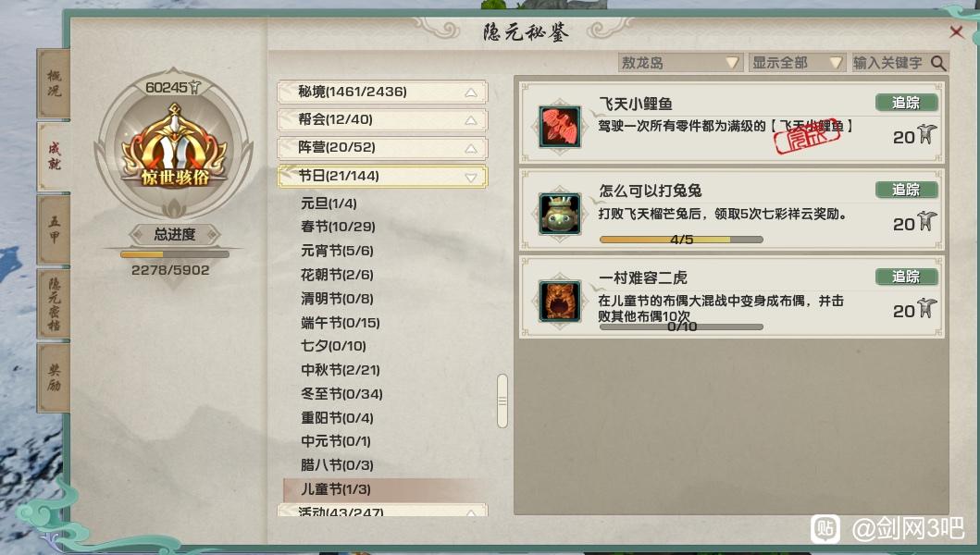Expand the 秘境(1461/2436) category
The image size is (980, 555).
(x=382, y=92)
